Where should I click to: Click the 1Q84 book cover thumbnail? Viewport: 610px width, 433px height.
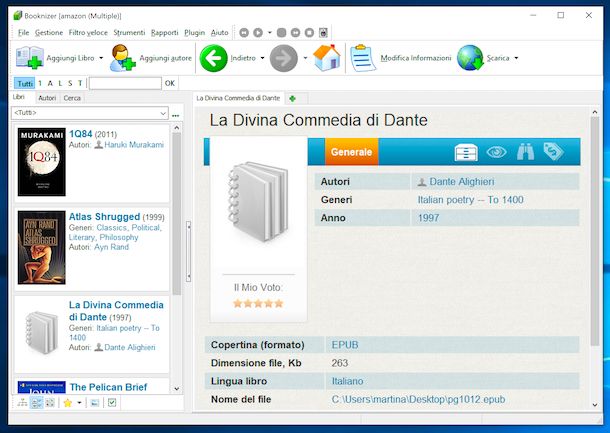click(x=42, y=162)
